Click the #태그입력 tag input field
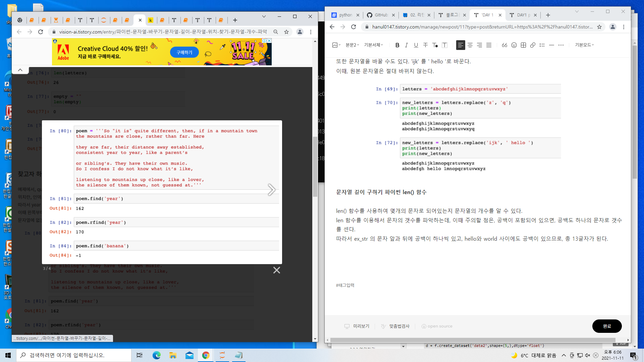Screen dimensions: 644x362 [x=345, y=285]
